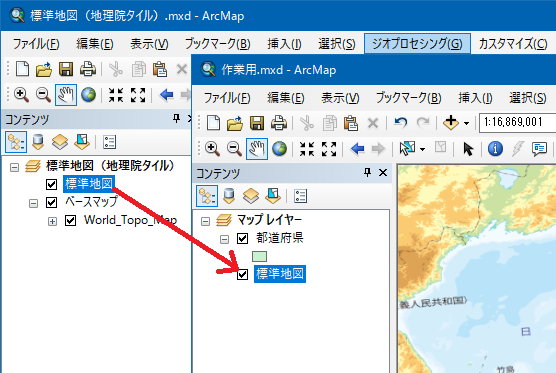Toggle 標準地図 layer checkbox in back window
This screenshot has width=556, height=373.
51,184
